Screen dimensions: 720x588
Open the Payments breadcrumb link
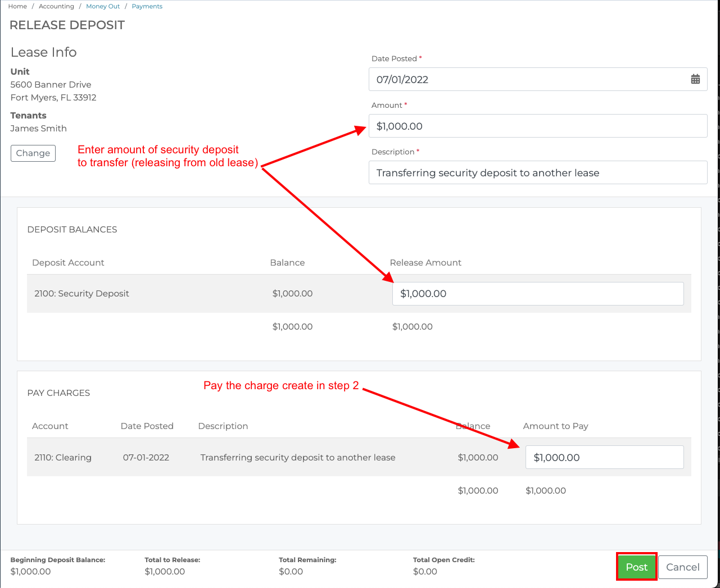pos(147,6)
